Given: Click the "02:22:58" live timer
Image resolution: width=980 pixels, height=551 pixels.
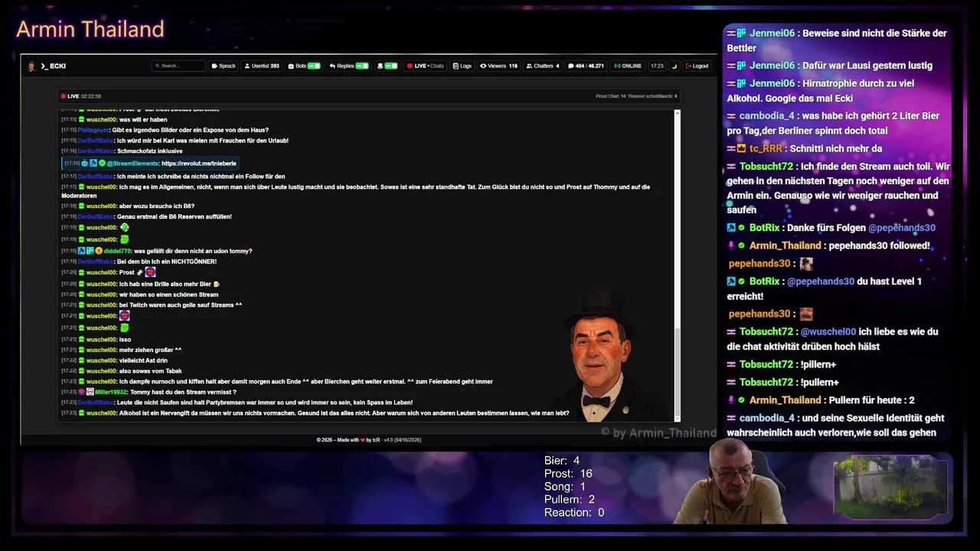Looking at the screenshot, I should [91, 96].
